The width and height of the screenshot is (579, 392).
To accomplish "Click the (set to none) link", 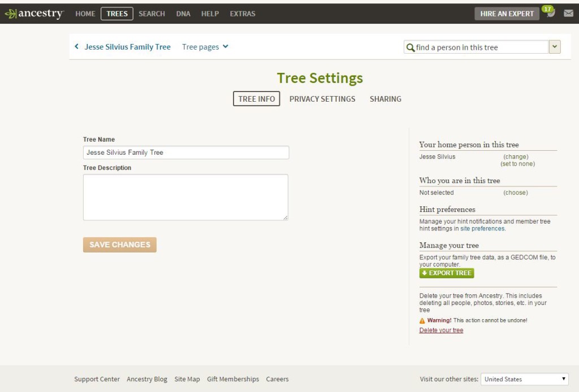I will point(518,164).
